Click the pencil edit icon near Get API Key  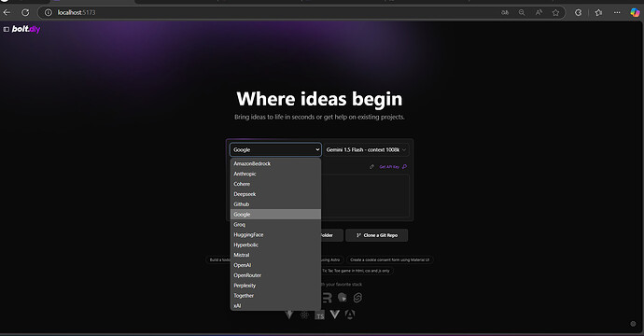coord(371,167)
